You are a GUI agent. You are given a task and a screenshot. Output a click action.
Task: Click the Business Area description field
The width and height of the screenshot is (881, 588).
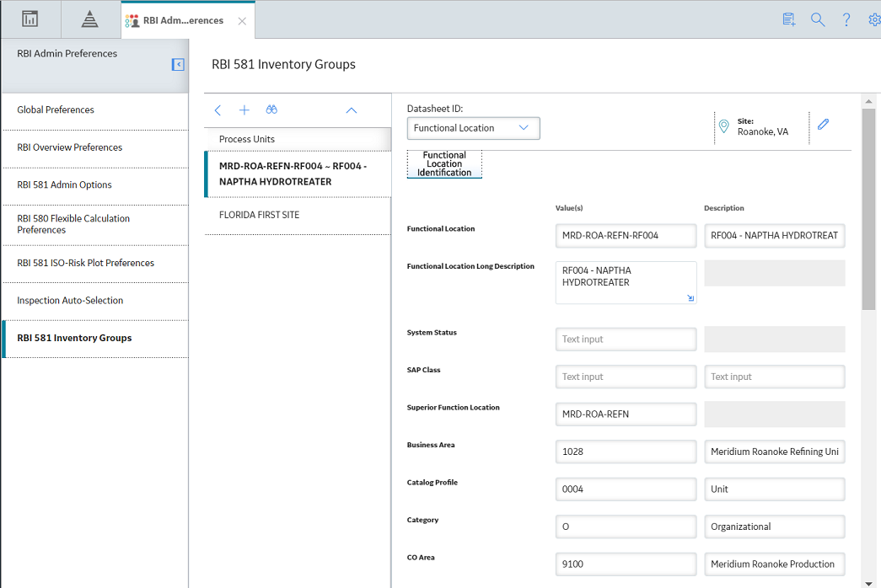(774, 452)
